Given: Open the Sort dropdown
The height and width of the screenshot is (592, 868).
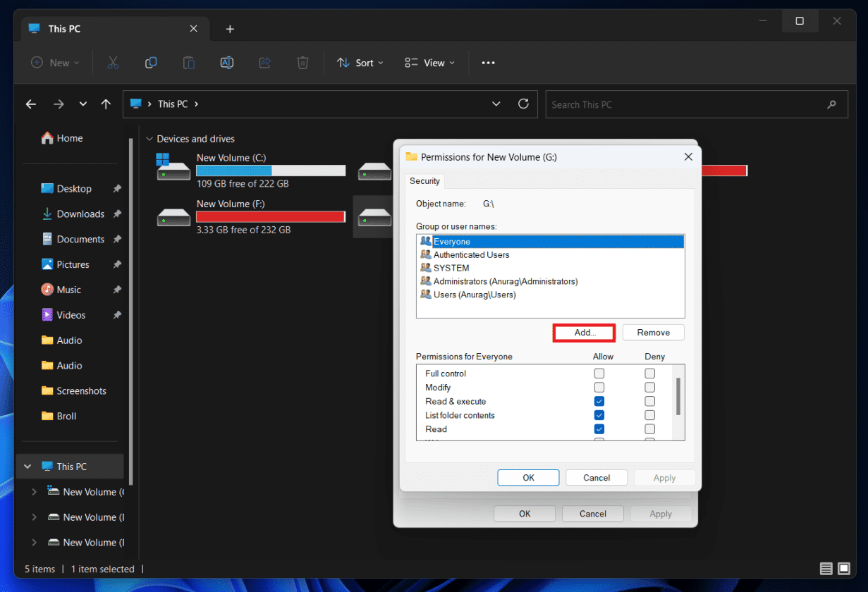Looking at the screenshot, I should tap(360, 63).
